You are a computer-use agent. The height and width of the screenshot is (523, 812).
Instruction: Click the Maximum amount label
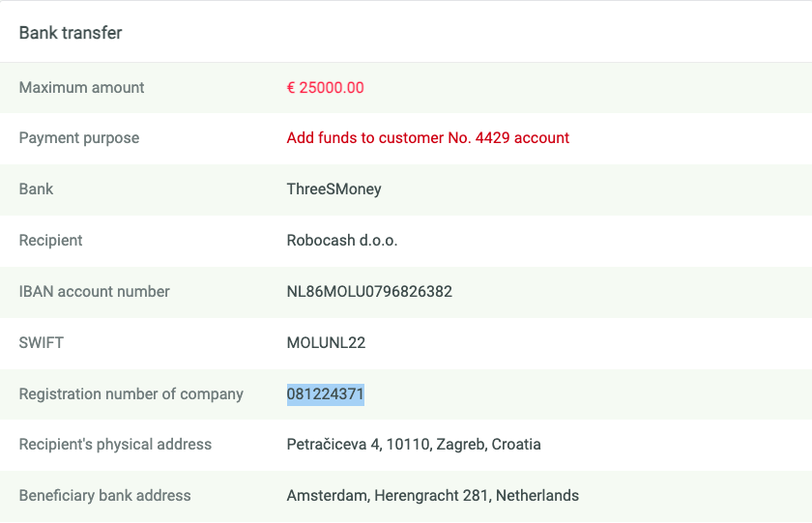tap(81, 88)
